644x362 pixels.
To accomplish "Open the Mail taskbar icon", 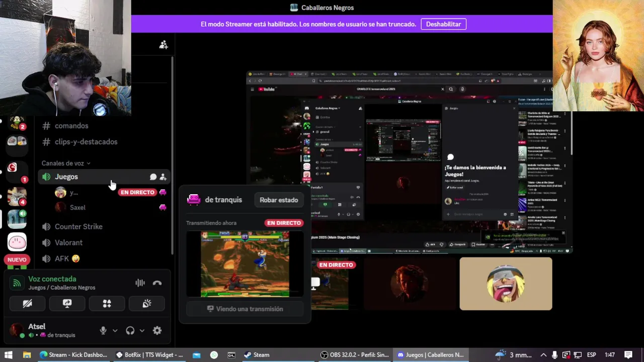I will coord(196,354).
